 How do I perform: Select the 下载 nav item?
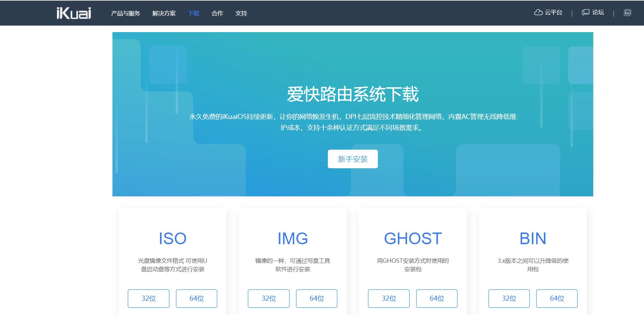click(x=193, y=14)
